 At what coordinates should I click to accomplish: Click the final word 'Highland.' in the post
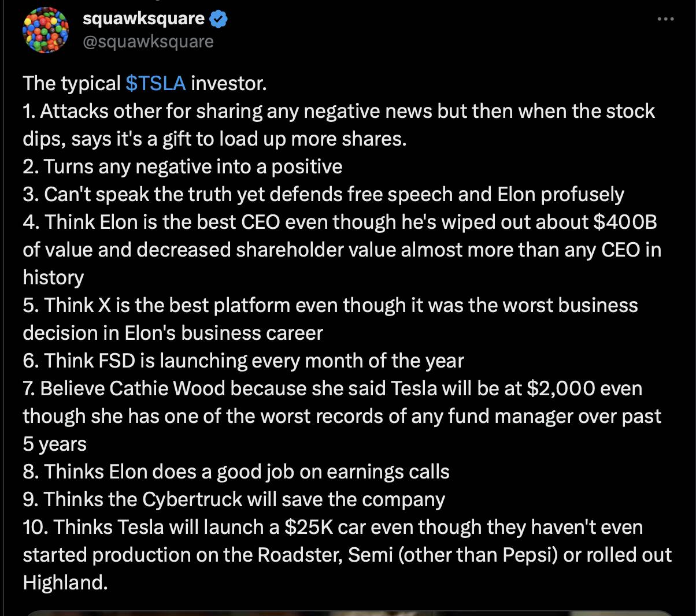coord(65,582)
